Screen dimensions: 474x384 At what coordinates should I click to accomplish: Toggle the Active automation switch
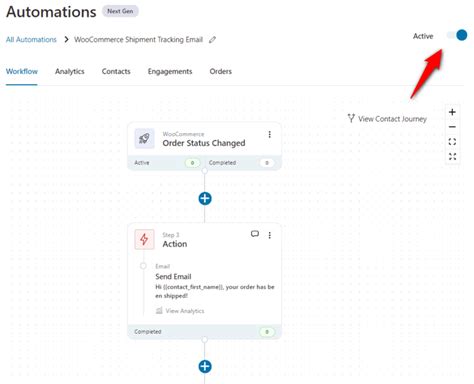pyautogui.click(x=457, y=35)
